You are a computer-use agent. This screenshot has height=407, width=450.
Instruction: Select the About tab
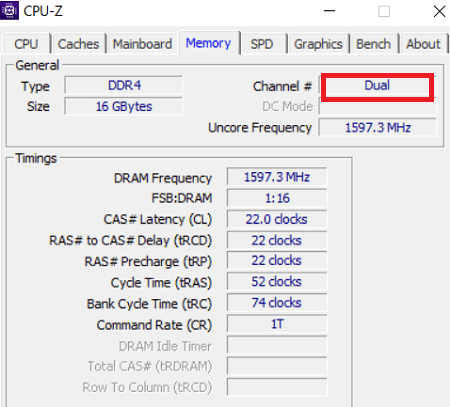pos(423,44)
